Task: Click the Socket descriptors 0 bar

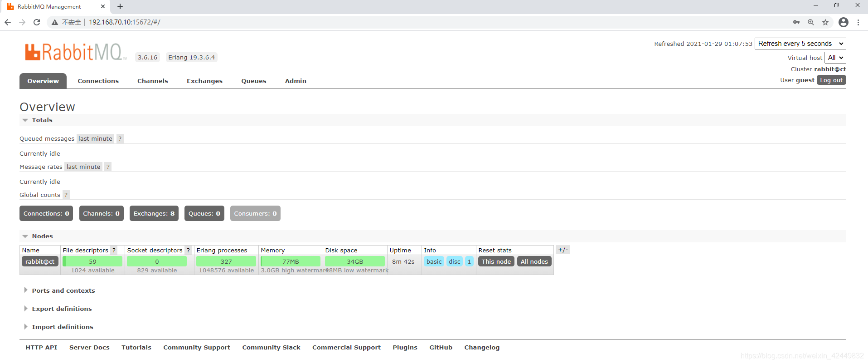Action: (157, 262)
